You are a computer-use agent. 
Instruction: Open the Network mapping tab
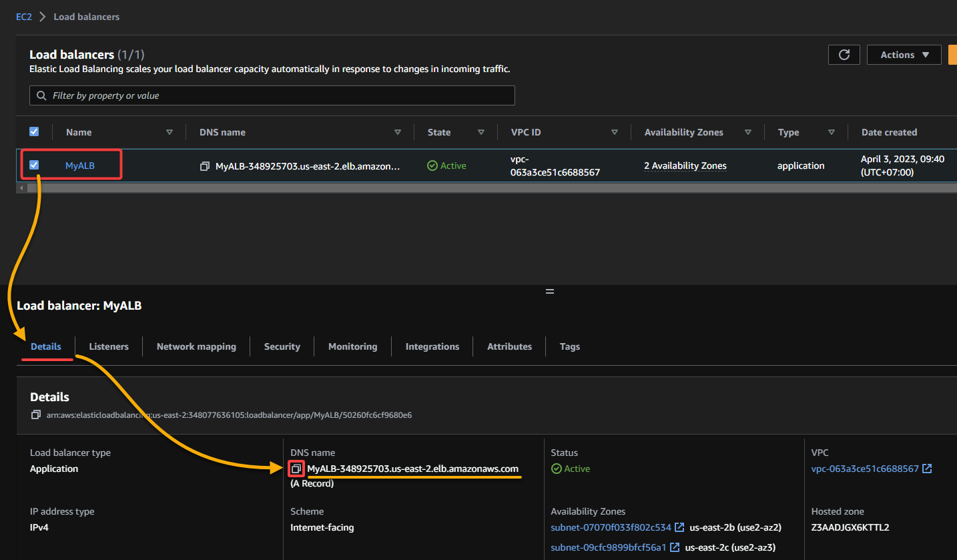tap(196, 346)
